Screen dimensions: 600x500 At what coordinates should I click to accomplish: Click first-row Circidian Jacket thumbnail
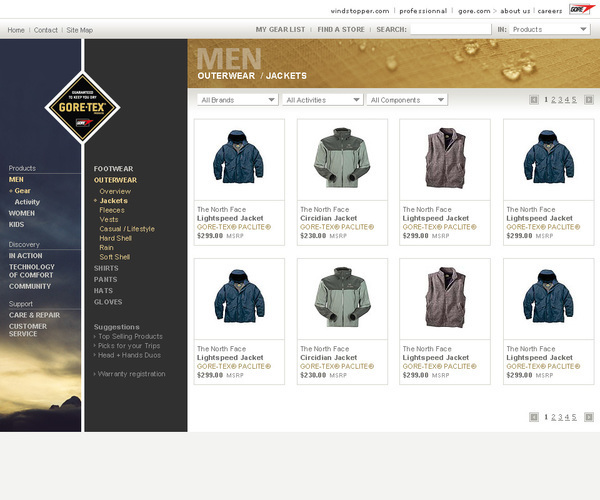tap(342, 160)
